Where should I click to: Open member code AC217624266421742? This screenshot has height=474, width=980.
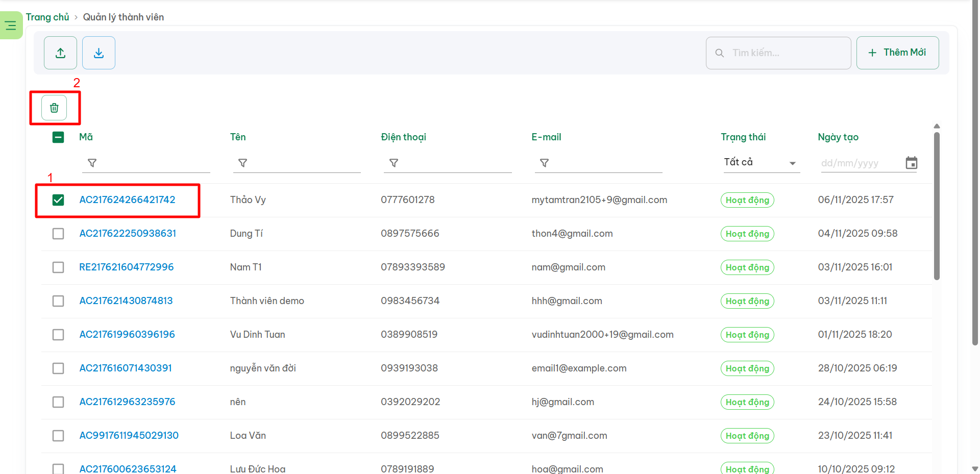[x=127, y=200]
